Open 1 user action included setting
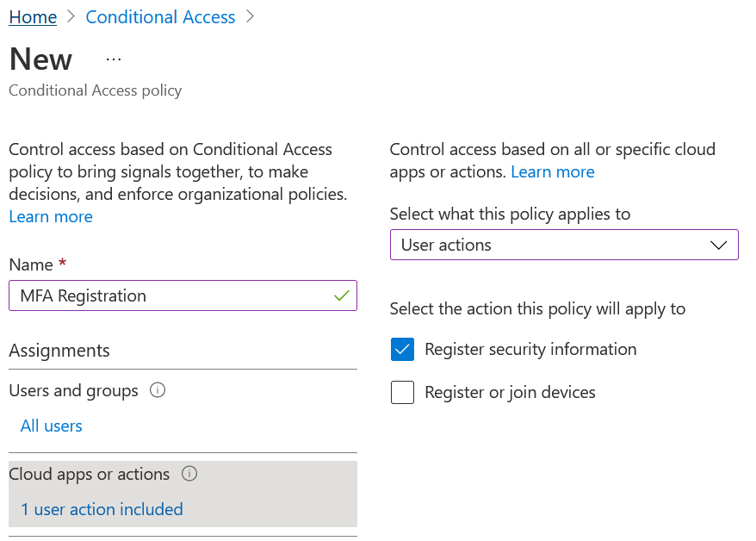The image size is (756, 541). 102,509
